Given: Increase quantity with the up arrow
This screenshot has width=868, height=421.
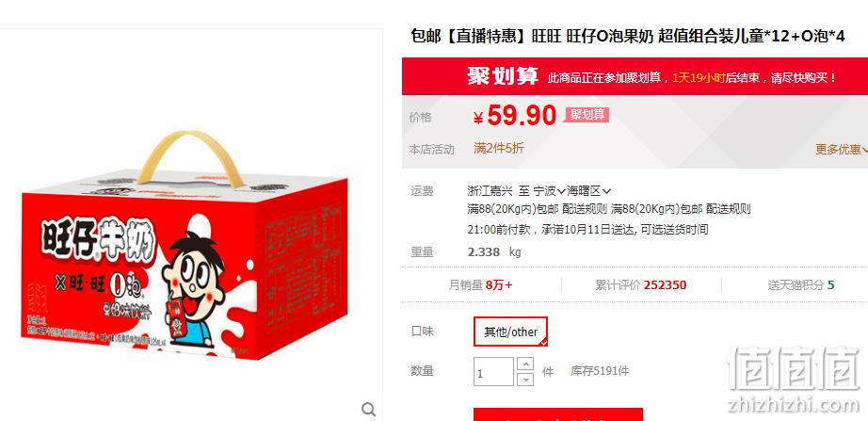Looking at the screenshot, I should [x=524, y=364].
